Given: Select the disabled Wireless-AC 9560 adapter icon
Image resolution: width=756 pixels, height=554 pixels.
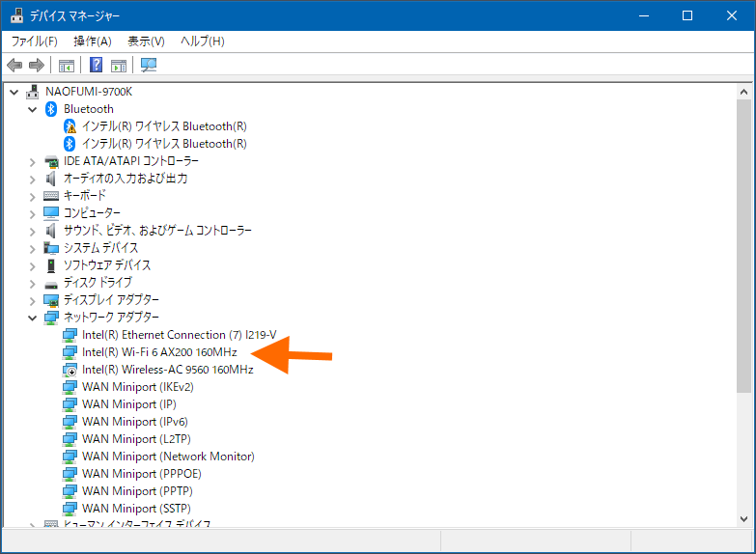Looking at the screenshot, I should [x=70, y=370].
